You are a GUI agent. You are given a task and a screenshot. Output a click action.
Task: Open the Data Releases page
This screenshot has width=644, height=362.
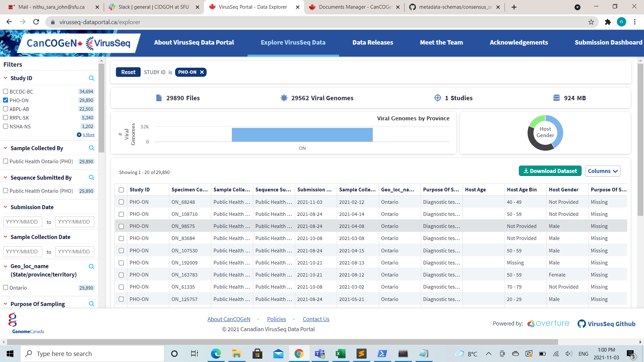click(373, 43)
